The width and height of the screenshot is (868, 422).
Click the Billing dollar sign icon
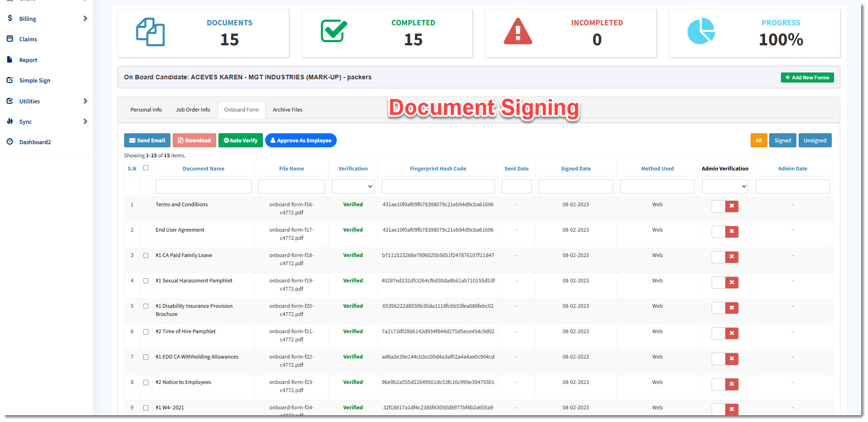click(x=10, y=18)
